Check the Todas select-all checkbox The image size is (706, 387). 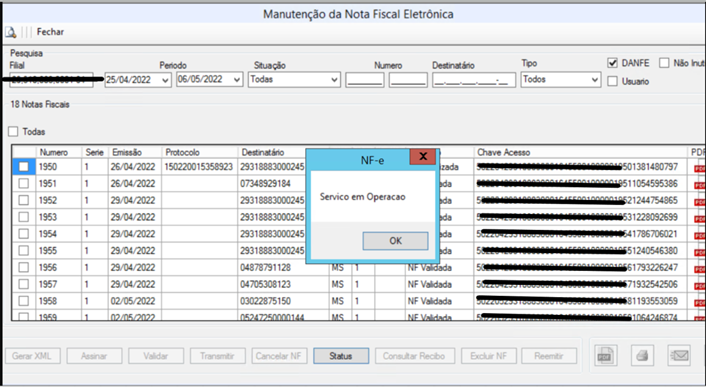click(x=13, y=131)
